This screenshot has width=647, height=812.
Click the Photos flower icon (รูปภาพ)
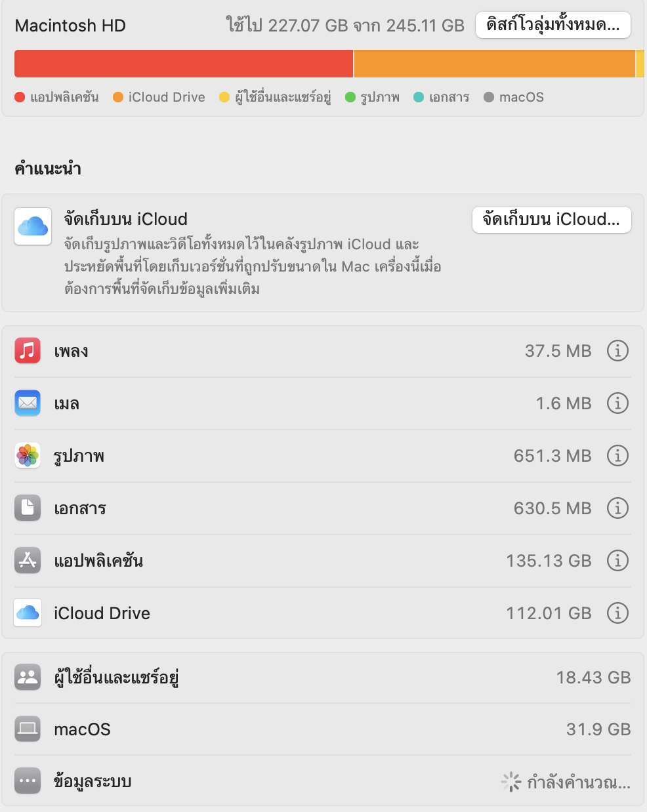(28, 456)
